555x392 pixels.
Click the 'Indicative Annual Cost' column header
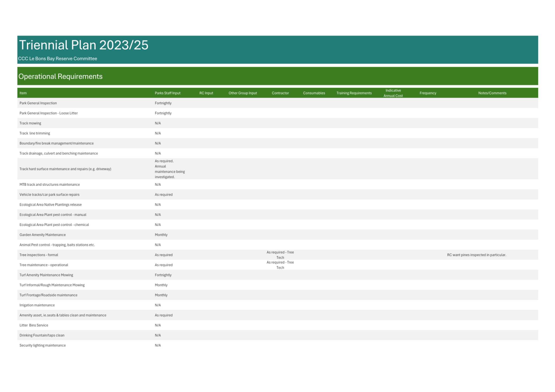393,93
